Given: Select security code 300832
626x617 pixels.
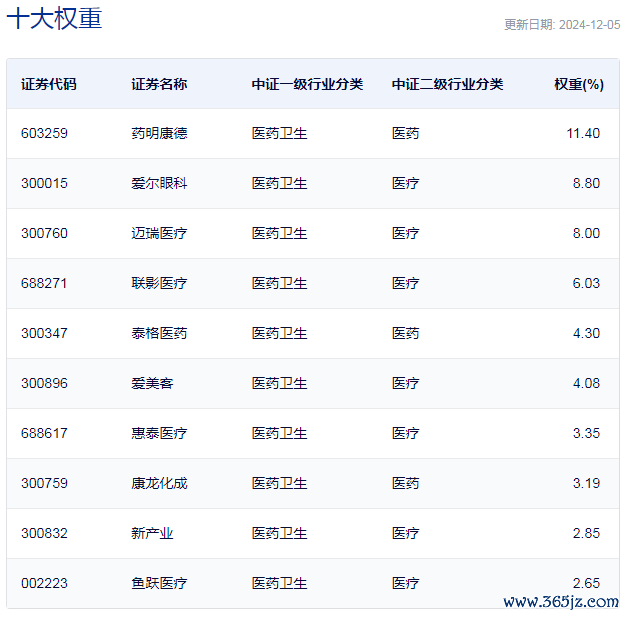Looking at the screenshot, I should pyautogui.click(x=44, y=533).
